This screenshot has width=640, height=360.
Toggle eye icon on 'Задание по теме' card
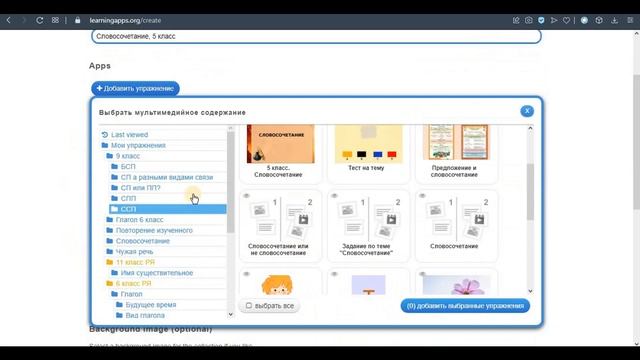point(334,196)
